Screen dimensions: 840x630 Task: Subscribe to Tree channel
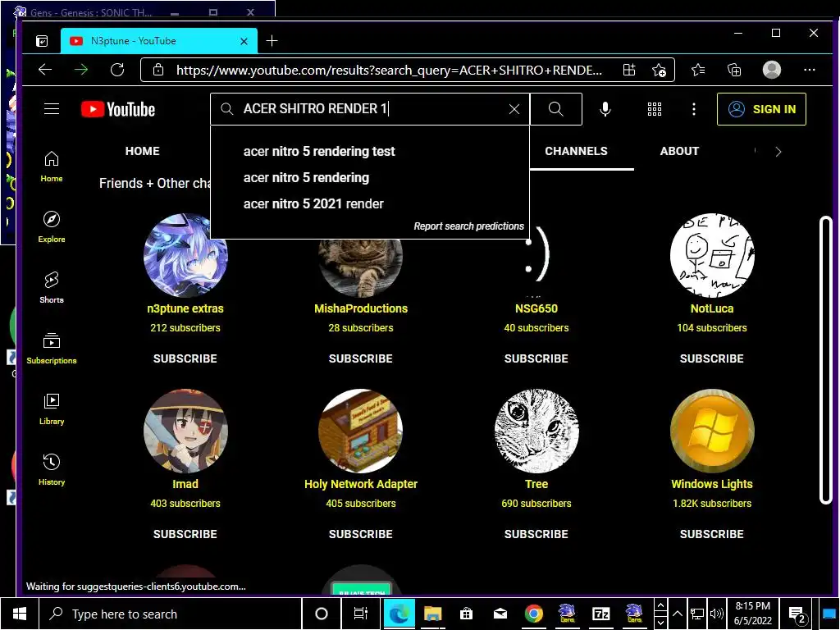536,534
